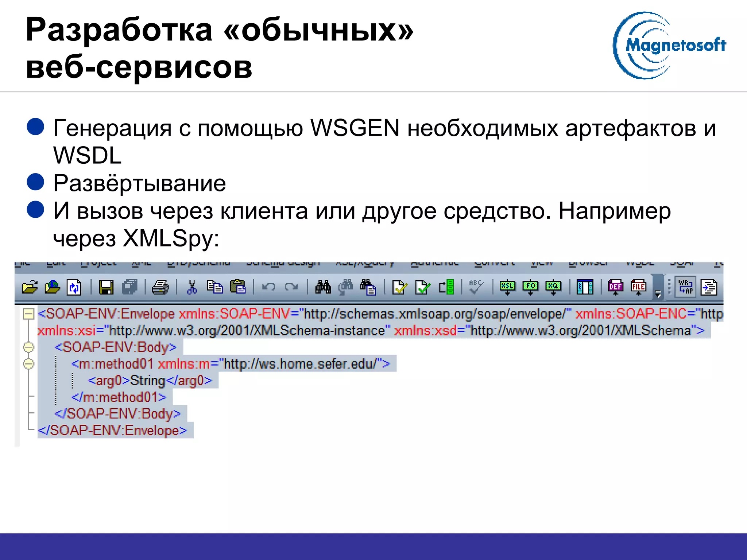
Task: Click the Copy icon
Action: tap(215, 287)
